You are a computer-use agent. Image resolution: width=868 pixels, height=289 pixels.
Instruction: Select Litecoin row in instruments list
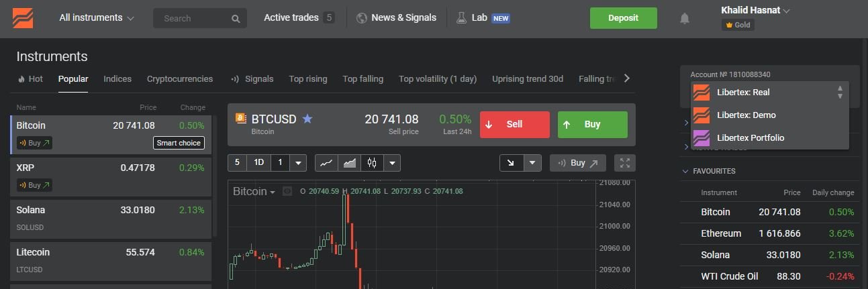click(x=110, y=262)
